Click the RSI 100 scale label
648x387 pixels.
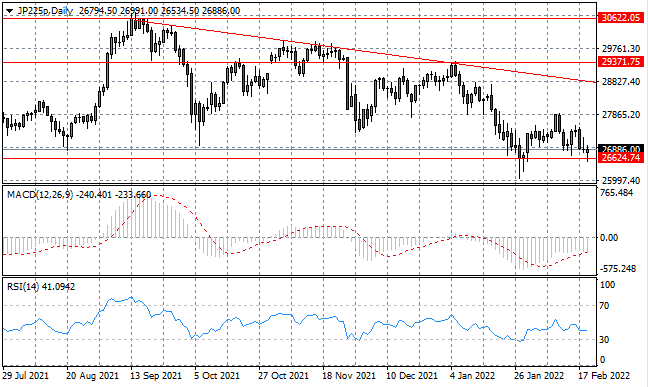[x=607, y=284]
